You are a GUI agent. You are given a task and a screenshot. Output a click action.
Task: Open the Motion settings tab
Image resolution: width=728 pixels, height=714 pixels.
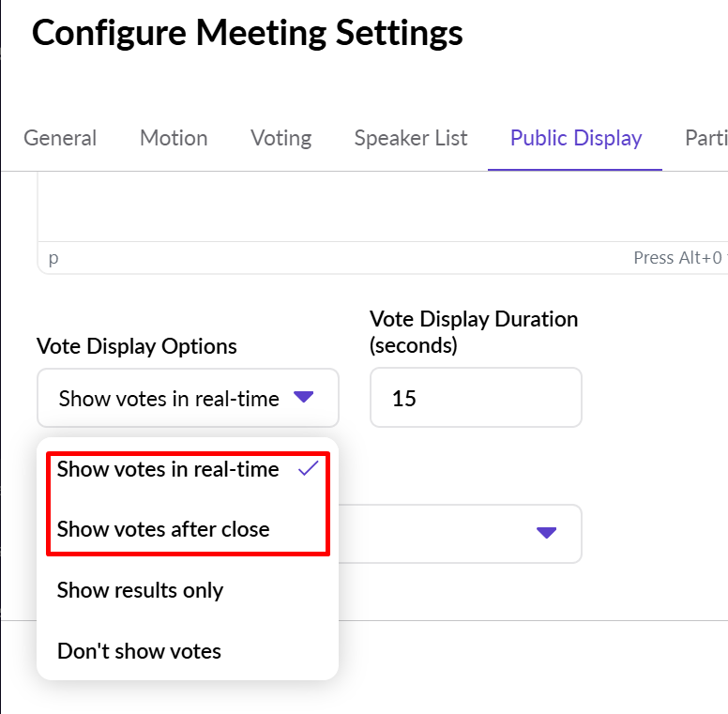(174, 138)
